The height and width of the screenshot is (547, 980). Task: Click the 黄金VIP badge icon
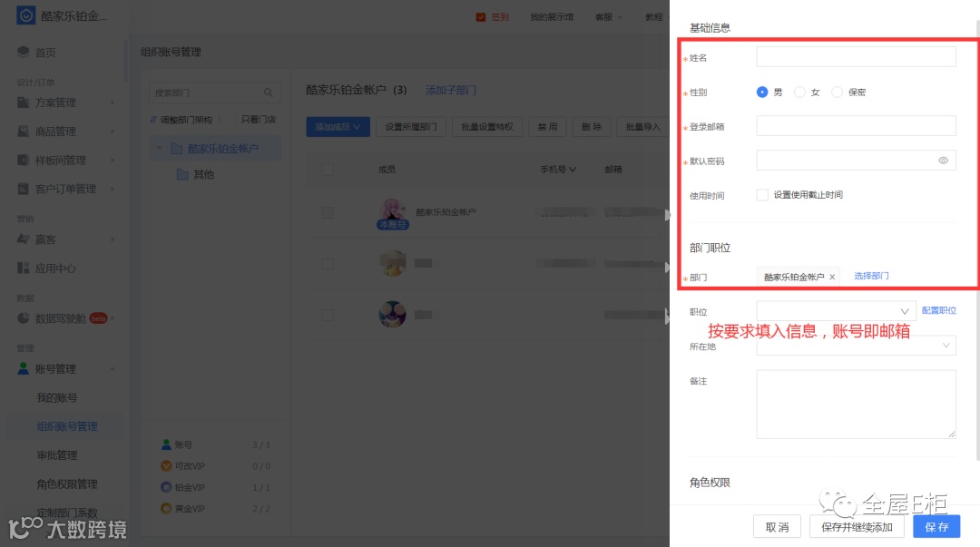tap(166, 508)
